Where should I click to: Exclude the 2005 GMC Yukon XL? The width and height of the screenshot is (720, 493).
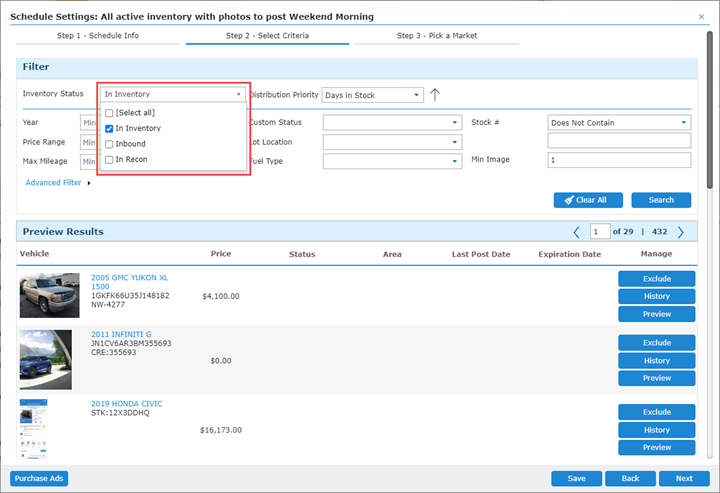[x=657, y=279]
